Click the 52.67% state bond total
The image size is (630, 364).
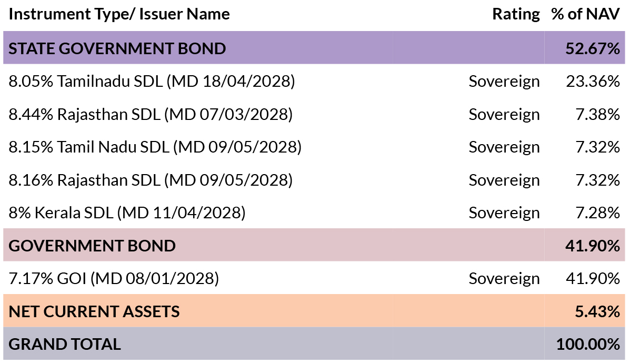click(x=592, y=48)
